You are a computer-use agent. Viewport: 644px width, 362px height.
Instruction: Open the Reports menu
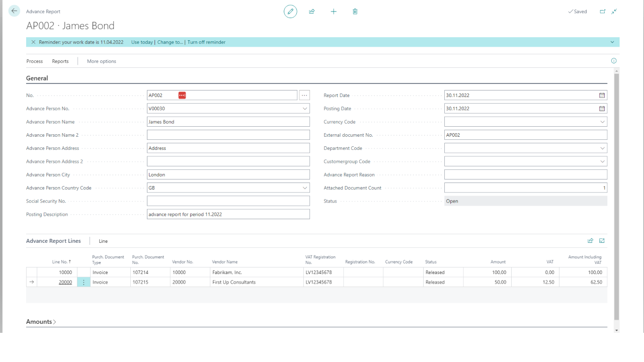point(60,61)
